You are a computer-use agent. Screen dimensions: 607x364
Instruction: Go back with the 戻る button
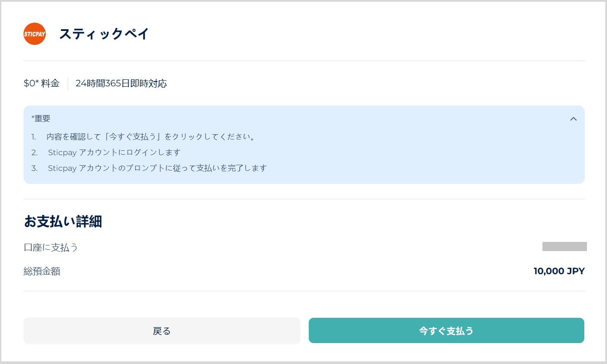tap(162, 331)
